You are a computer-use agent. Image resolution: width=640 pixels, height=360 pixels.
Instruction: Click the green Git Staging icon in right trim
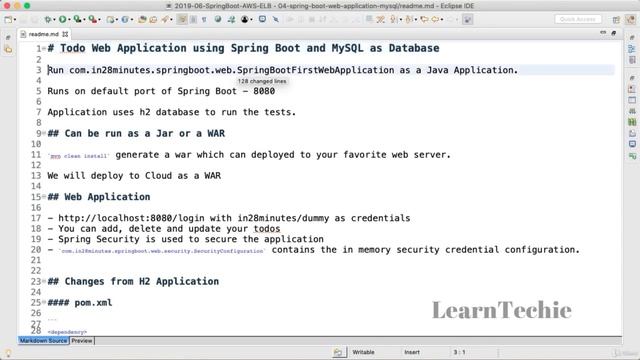point(632,122)
